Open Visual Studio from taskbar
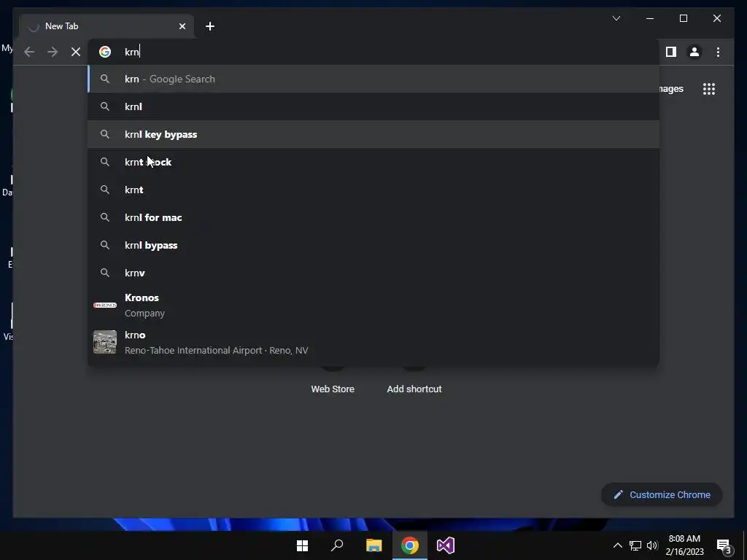This screenshot has width=747, height=560. [x=446, y=545]
